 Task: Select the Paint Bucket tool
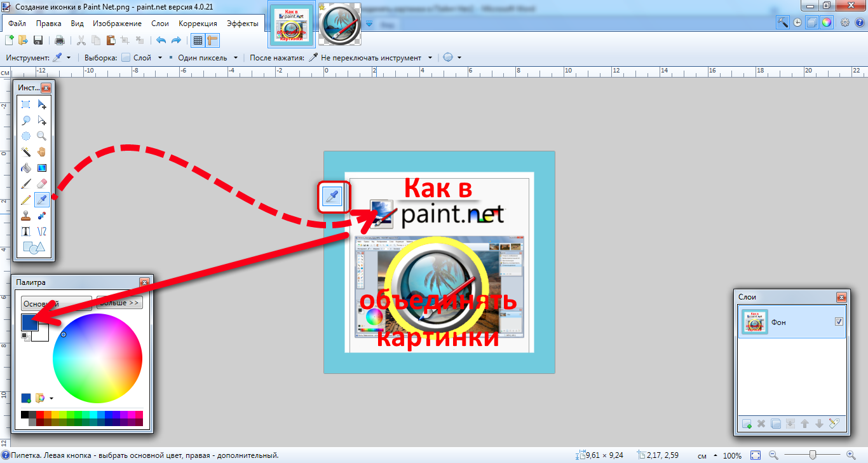click(x=26, y=168)
